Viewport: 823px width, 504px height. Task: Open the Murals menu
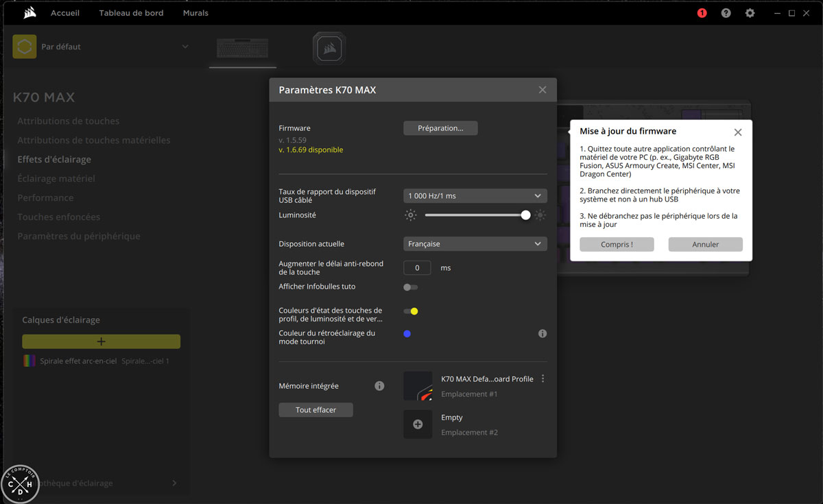[195, 12]
